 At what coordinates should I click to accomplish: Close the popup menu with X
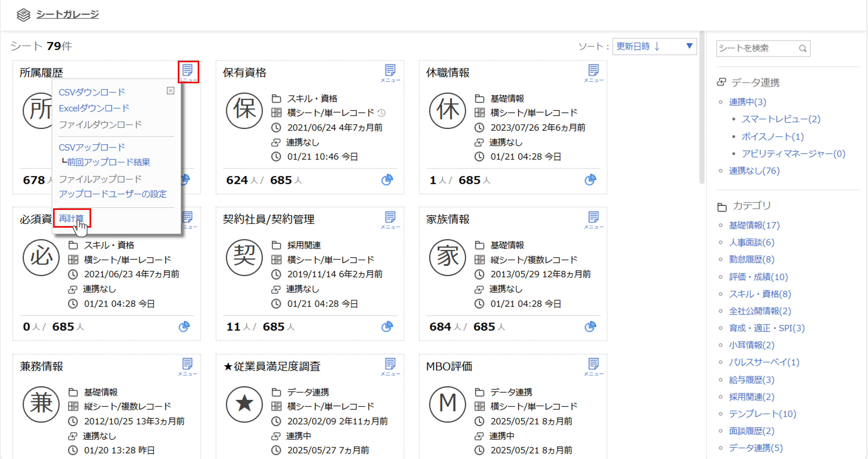(x=170, y=91)
